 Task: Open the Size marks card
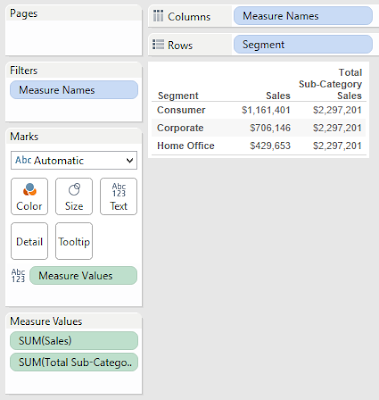tap(74, 196)
